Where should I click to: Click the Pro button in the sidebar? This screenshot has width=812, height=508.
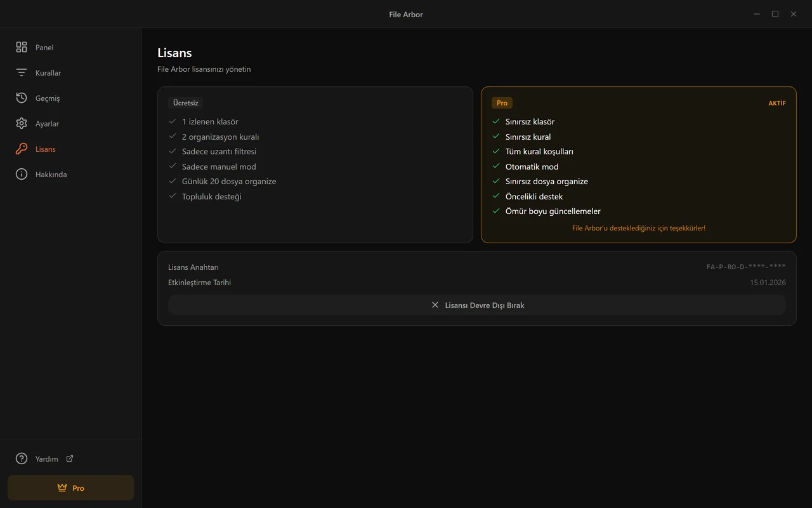click(71, 488)
